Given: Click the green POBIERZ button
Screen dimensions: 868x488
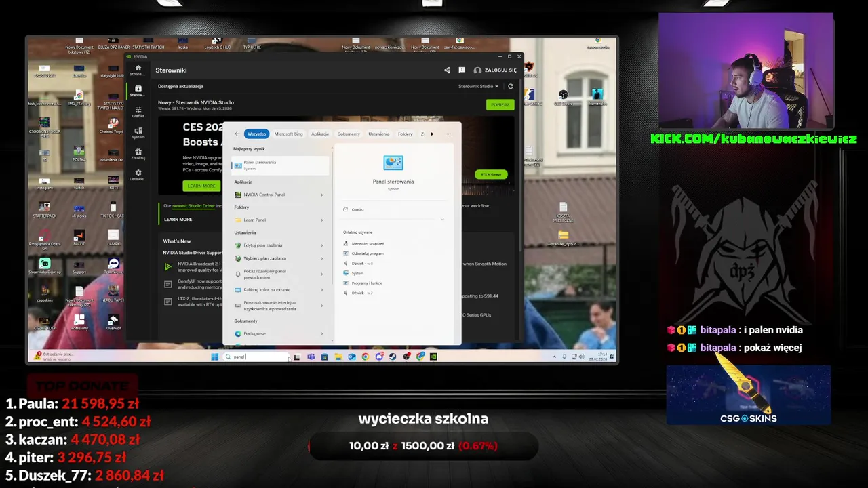Looking at the screenshot, I should (500, 104).
